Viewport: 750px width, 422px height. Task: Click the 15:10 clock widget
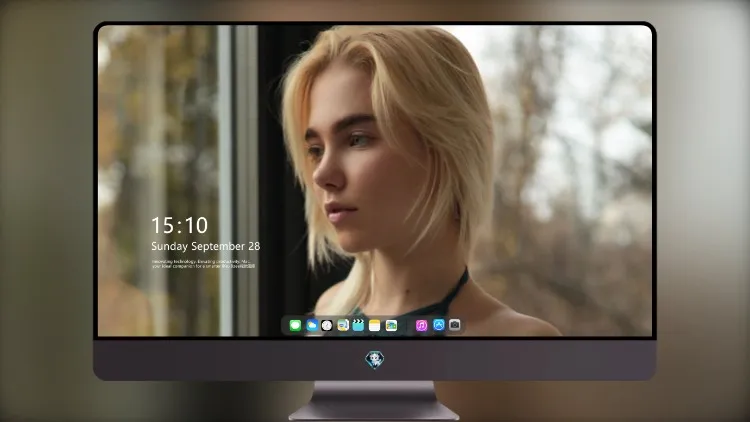179,225
